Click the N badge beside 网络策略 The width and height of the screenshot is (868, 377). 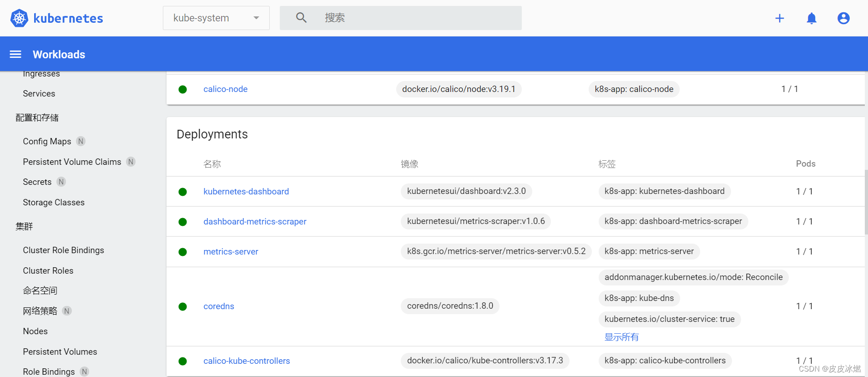point(67,311)
